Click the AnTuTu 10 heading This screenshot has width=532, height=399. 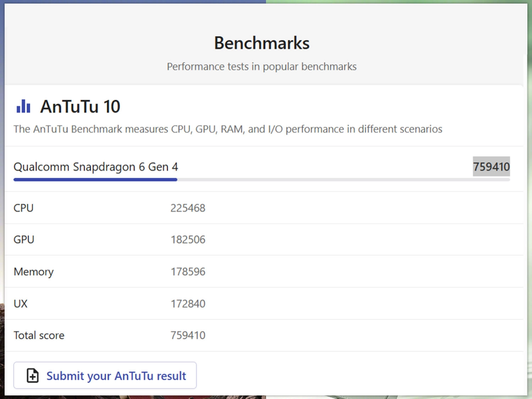pyautogui.click(x=80, y=106)
